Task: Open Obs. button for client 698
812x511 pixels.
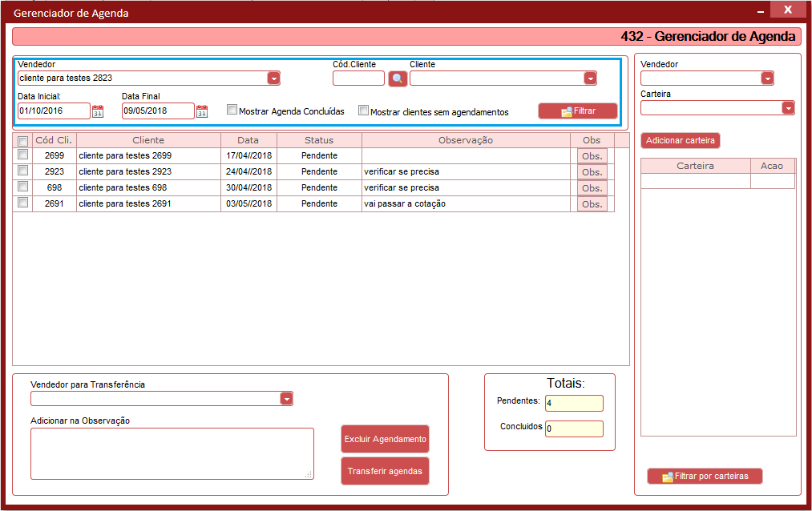Action: coord(592,188)
